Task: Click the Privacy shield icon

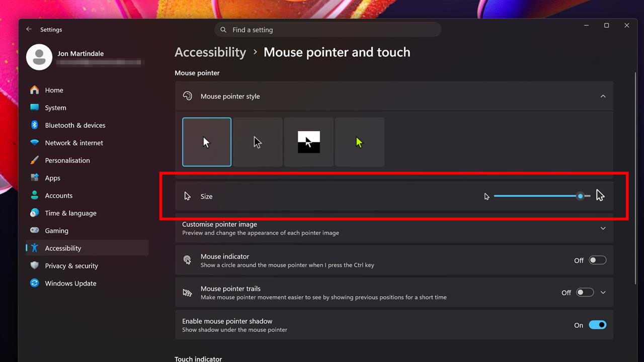Action: 34,266
